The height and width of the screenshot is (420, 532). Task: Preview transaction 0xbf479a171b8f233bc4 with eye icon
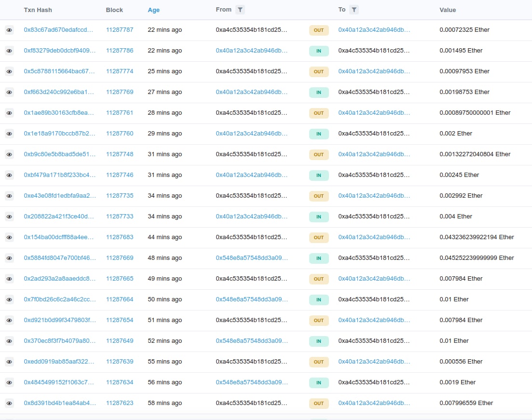(10, 175)
